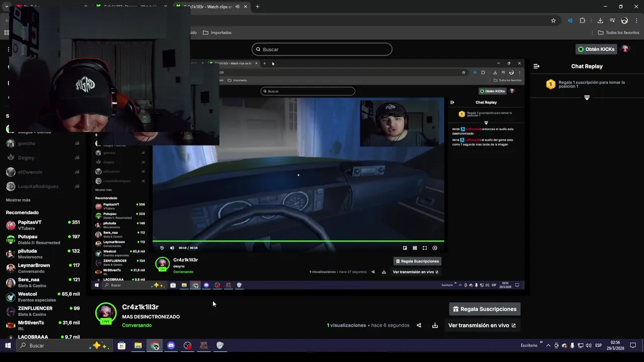644x362 pixels.
Task: Open recommended channel MrStivenTc
Action: 43,325
